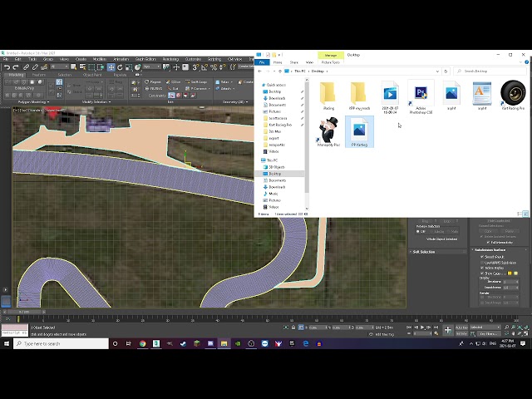Click the first Show Cage color swatch
The width and height of the screenshot is (532, 399).
[x=510, y=273]
